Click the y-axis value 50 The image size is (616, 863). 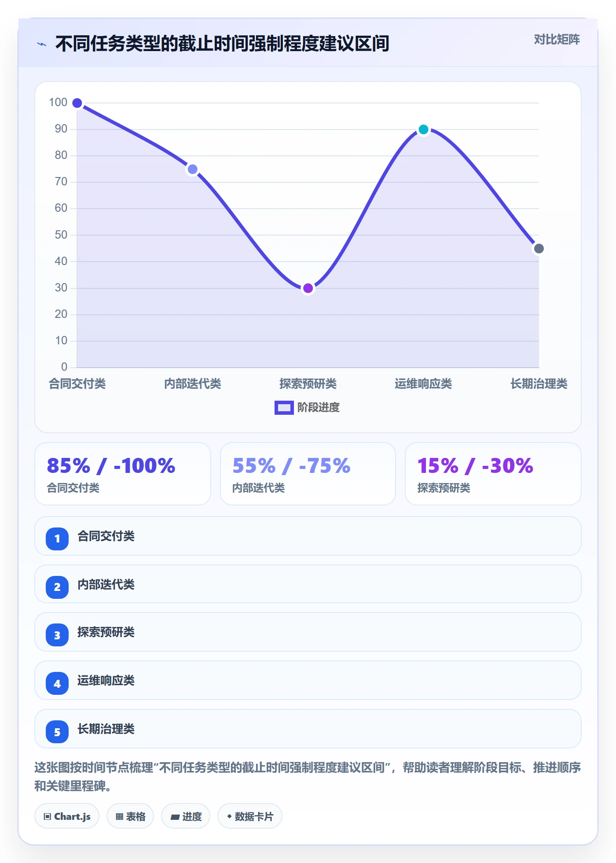61,235
